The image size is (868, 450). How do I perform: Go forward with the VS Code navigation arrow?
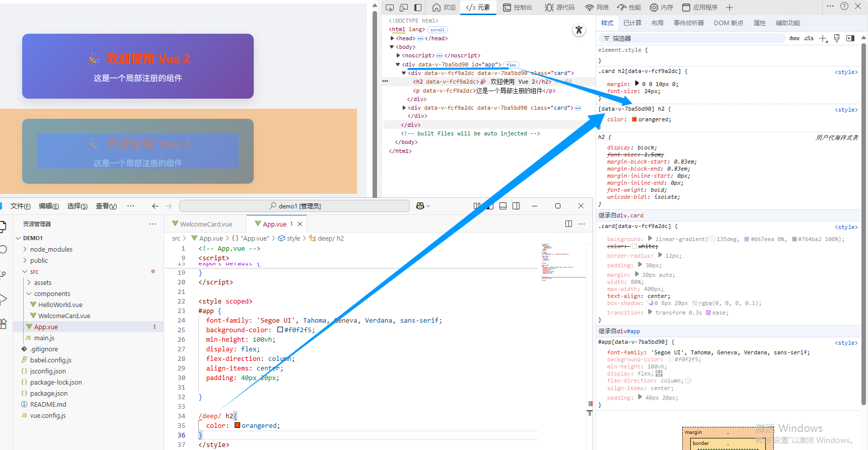pyautogui.click(x=168, y=206)
